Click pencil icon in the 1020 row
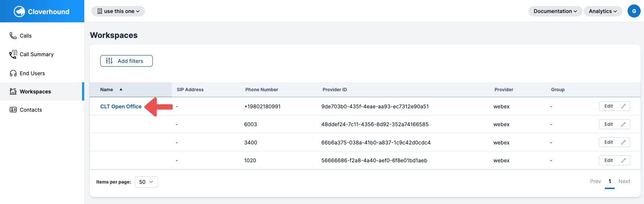The image size is (644, 204). point(623,160)
